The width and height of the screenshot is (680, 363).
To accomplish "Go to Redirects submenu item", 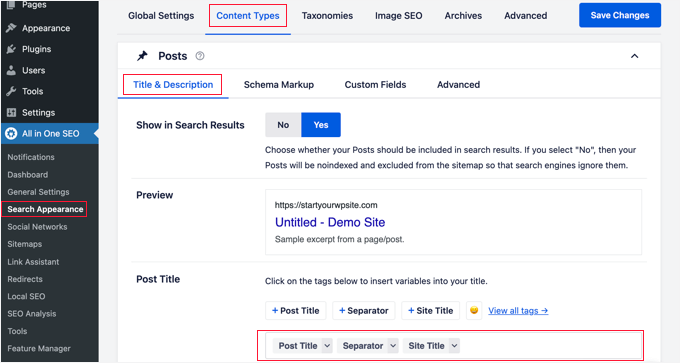I will click(25, 279).
